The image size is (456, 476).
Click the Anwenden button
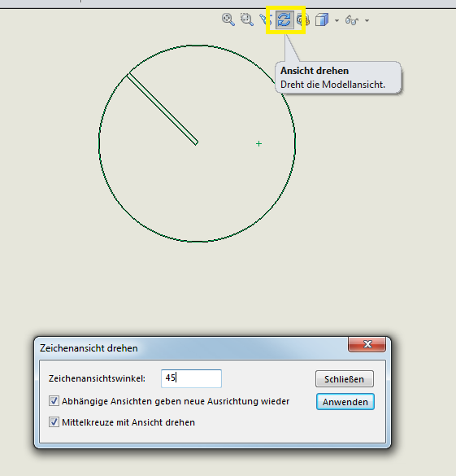point(345,402)
